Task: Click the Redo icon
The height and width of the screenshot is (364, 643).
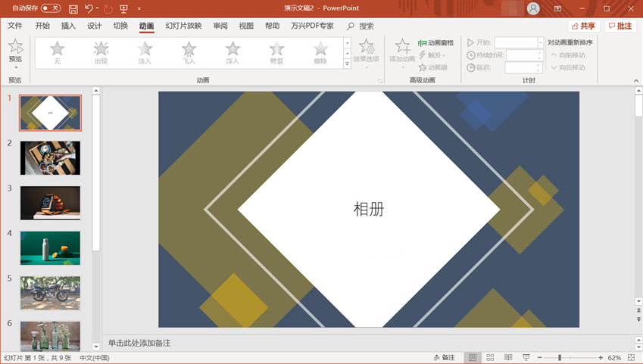Action: click(108, 8)
